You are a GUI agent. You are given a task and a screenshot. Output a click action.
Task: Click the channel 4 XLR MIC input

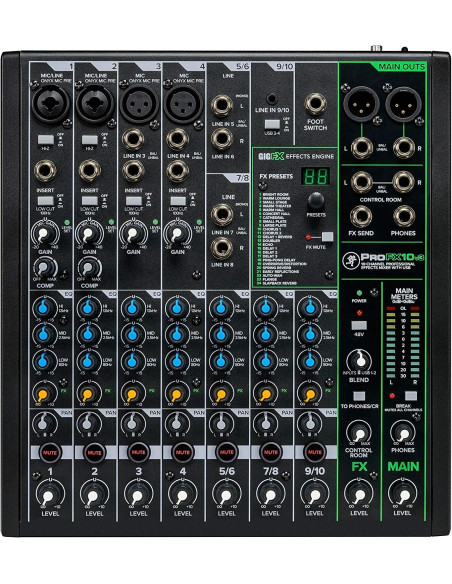(x=183, y=104)
